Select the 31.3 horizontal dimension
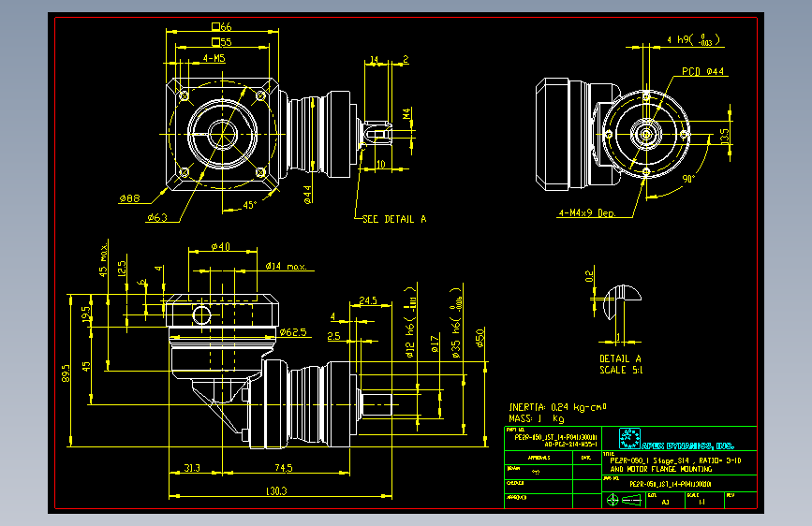Image resolution: width=812 pixels, height=526 pixels. pos(192,467)
